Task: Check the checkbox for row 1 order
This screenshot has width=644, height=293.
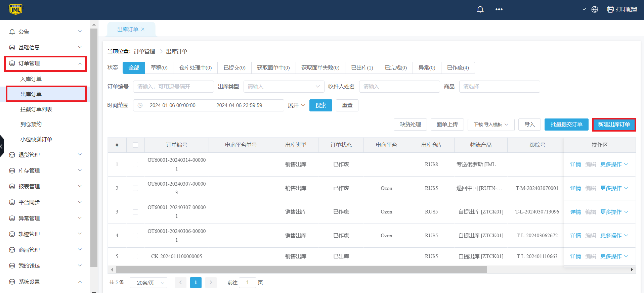Action: click(x=135, y=164)
